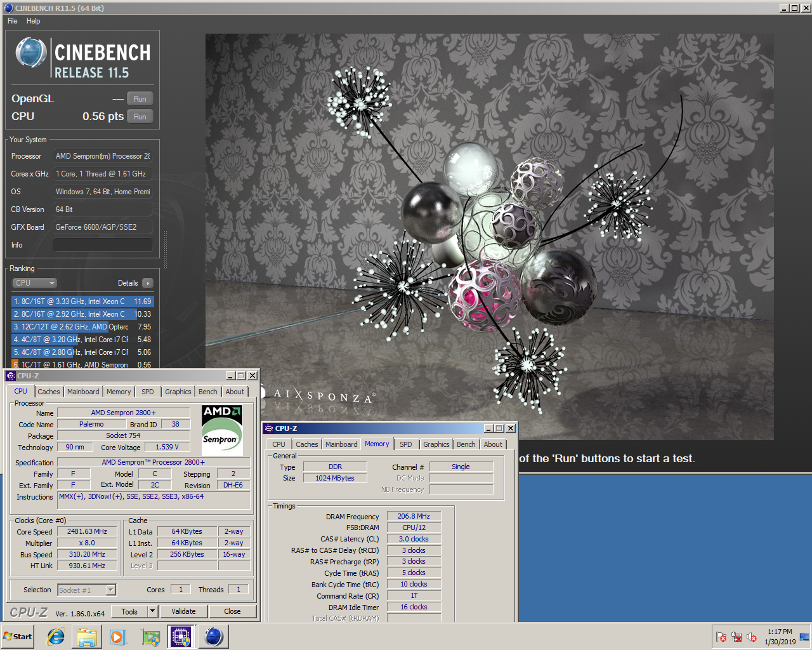
Task: Open the Help menu in Cinebench
Action: click(34, 21)
